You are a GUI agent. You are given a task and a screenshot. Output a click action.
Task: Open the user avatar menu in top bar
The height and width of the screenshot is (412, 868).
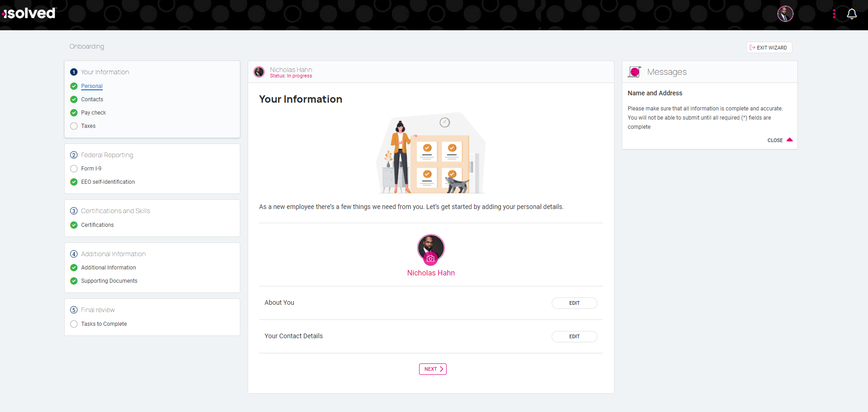(x=785, y=14)
